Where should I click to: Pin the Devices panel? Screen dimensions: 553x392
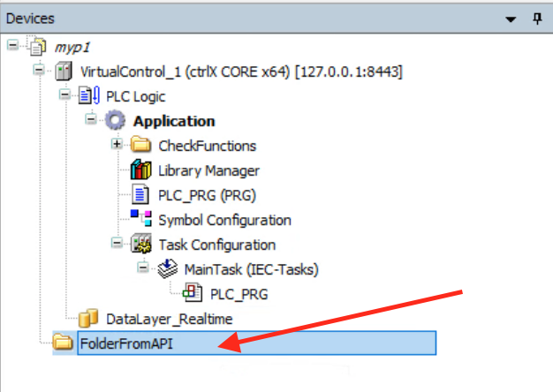coord(537,19)
